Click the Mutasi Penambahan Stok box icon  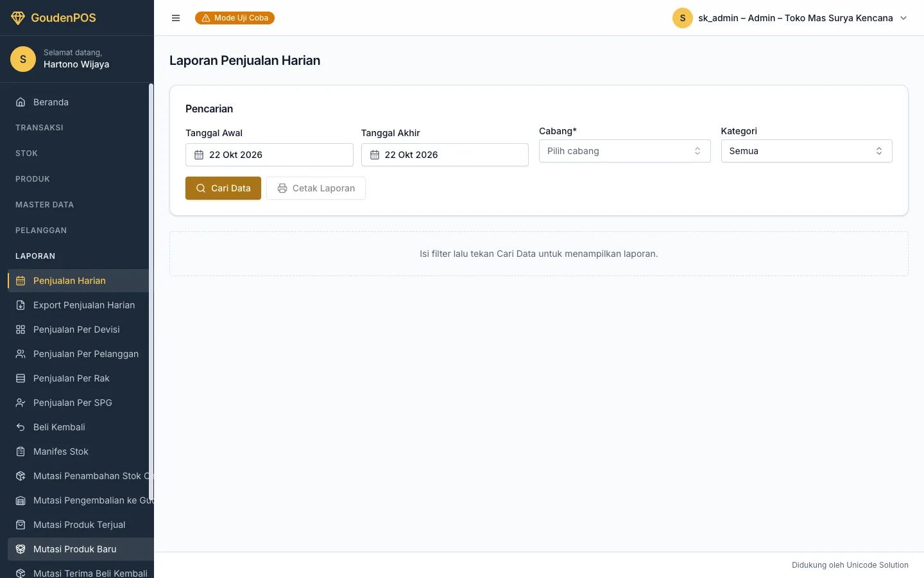pyautogui.click(x=21, y=476)
